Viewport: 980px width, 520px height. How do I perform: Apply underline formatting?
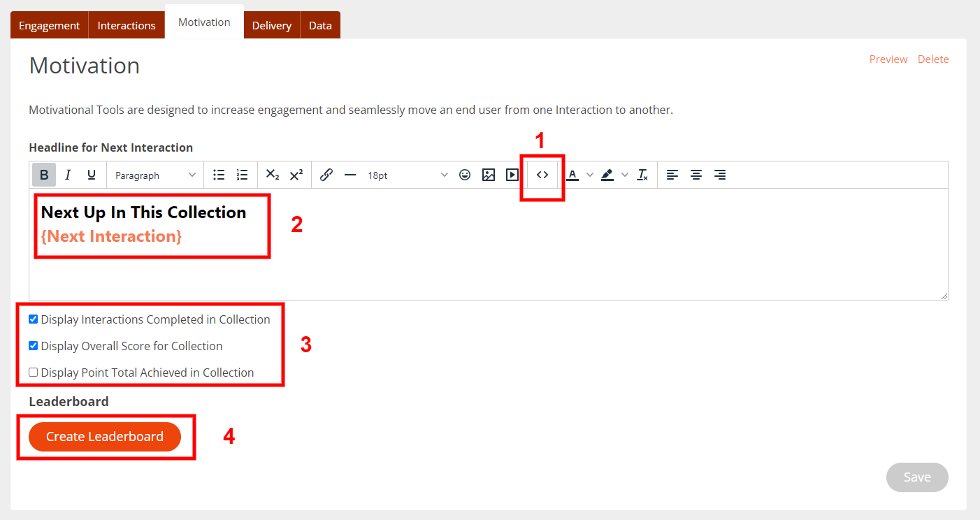(x=92, y=175)
